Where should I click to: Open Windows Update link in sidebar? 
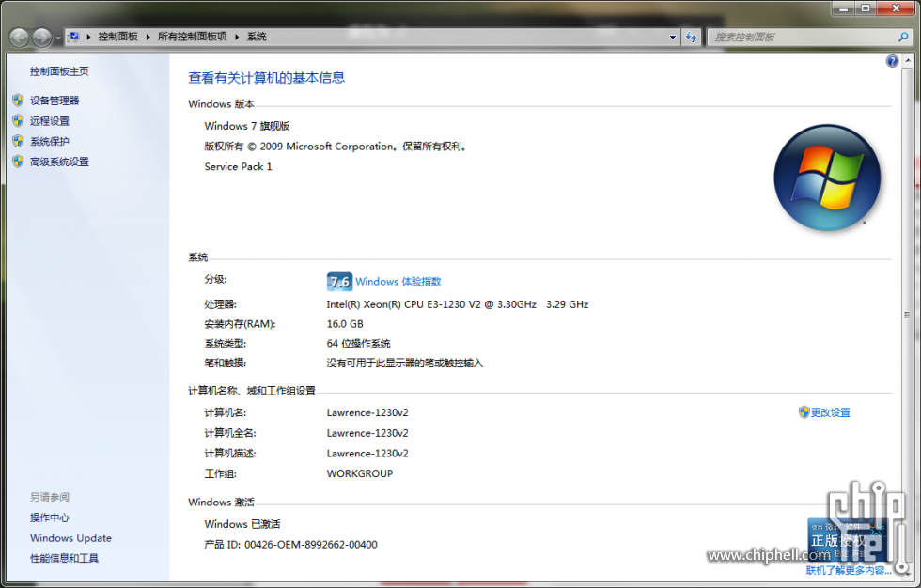(70, 538)
